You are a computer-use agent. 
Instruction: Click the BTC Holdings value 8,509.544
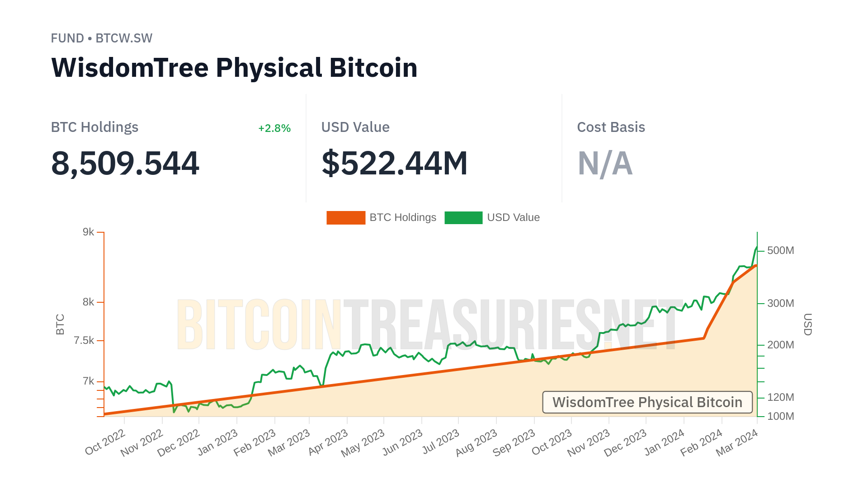click(x=125, y=163)
